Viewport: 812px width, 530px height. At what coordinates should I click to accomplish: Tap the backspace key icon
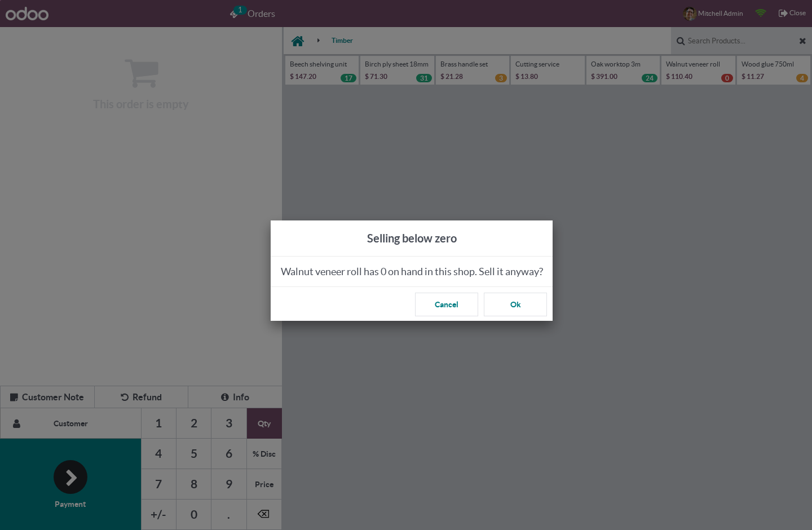pyautogui.click(x=264, y=514)
